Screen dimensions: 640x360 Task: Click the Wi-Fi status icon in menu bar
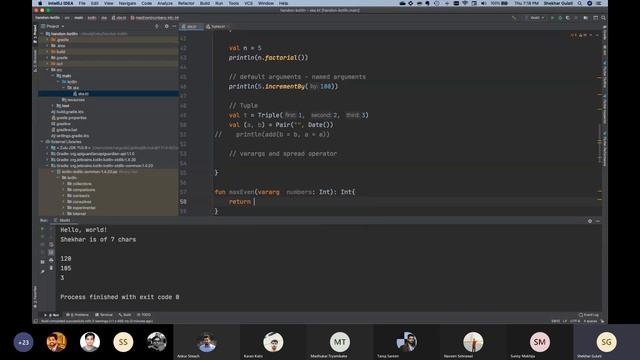[x=465, y=3]
